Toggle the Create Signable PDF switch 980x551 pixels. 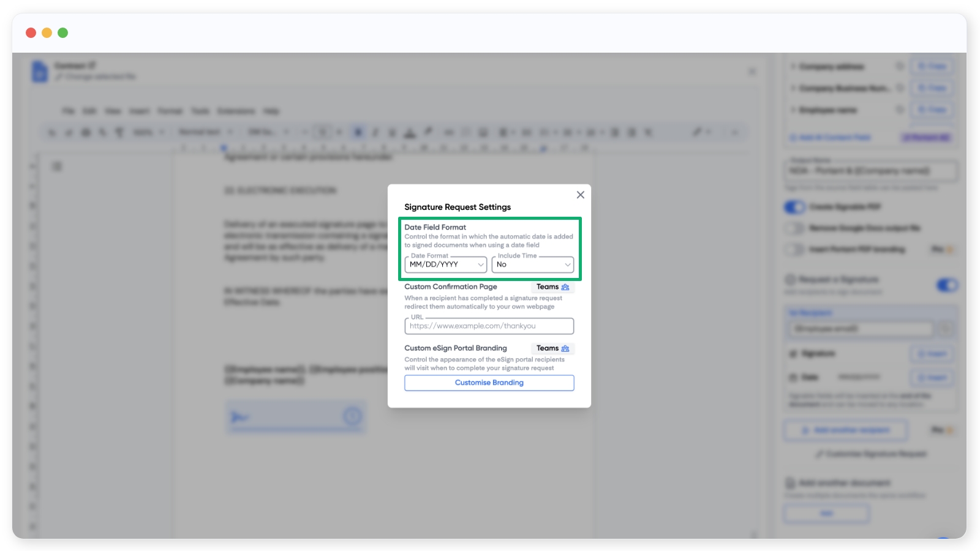794,208
